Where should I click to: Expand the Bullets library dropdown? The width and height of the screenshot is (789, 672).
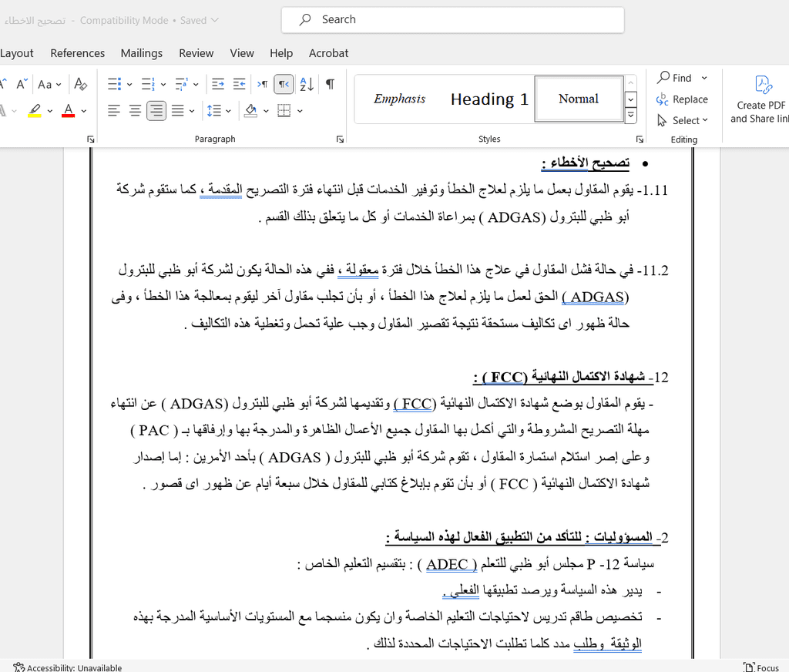(129, 84)
